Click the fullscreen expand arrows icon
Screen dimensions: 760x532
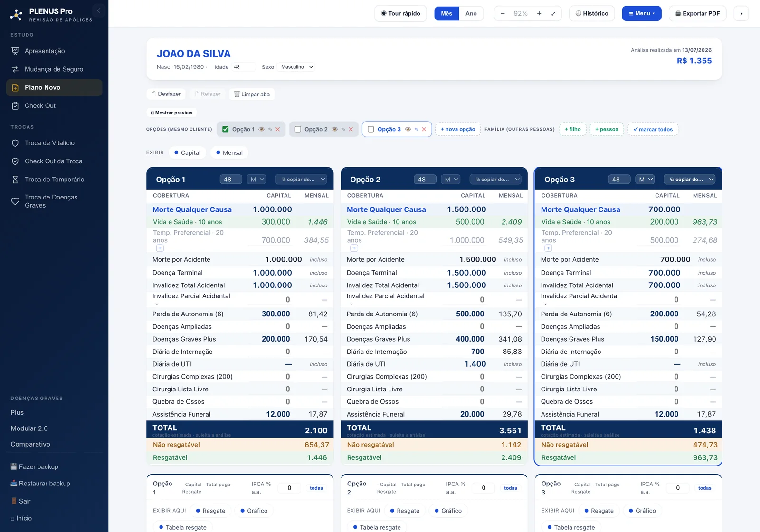click(x=553, y=13)
